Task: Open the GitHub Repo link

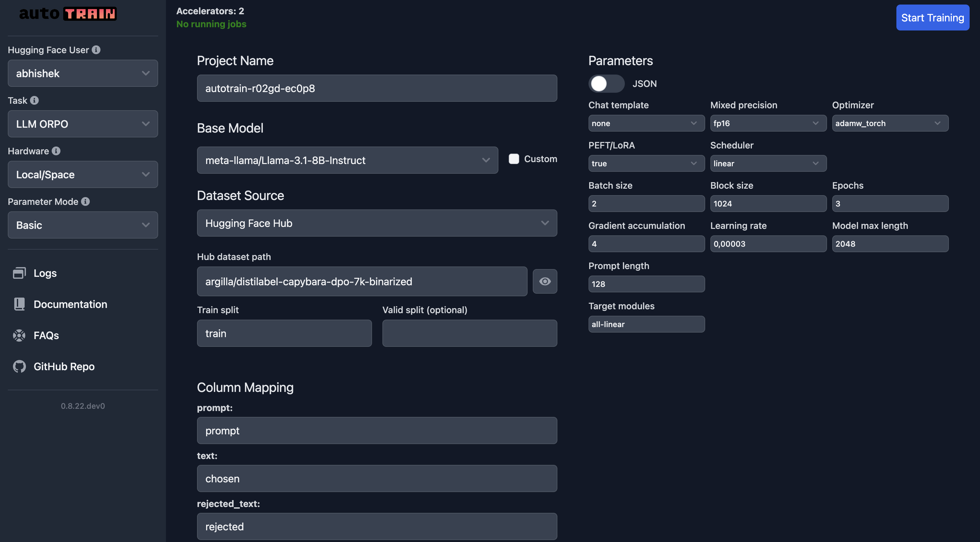Action: [64, 366]
